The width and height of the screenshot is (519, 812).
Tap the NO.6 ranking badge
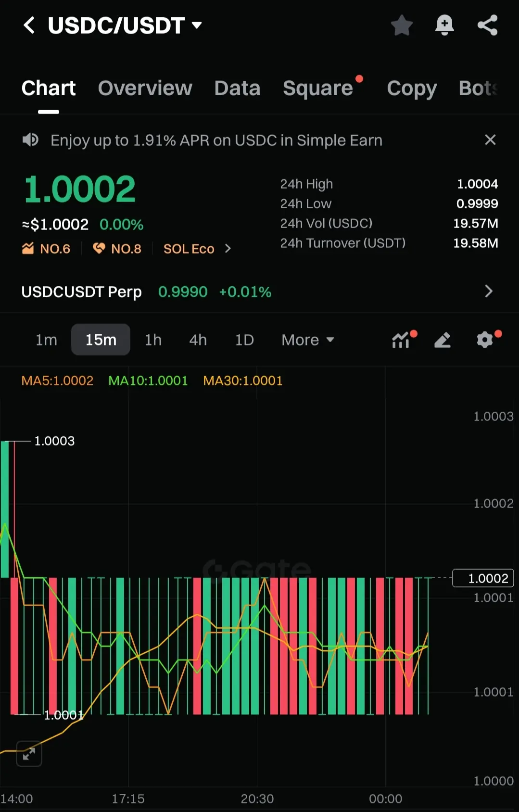(x=46, y=249)
